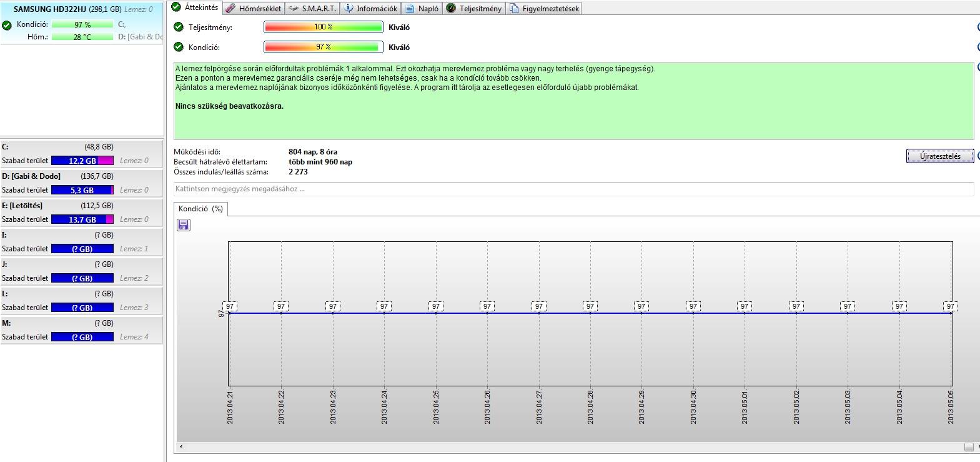This screenshot has height=462, width=980.
Task: Click the 'Nincs szükség beavatkozásra.' message
Action: (229, 106)
